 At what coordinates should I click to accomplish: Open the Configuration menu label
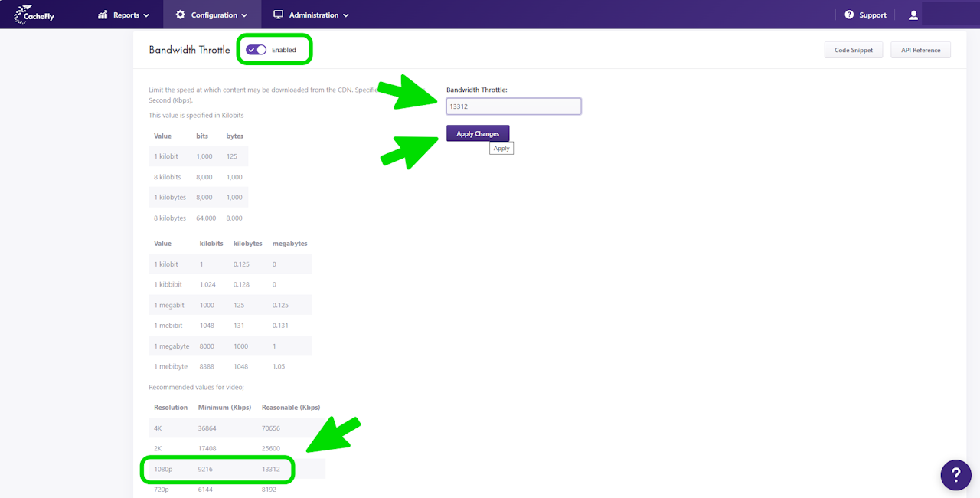pos(214,15)
